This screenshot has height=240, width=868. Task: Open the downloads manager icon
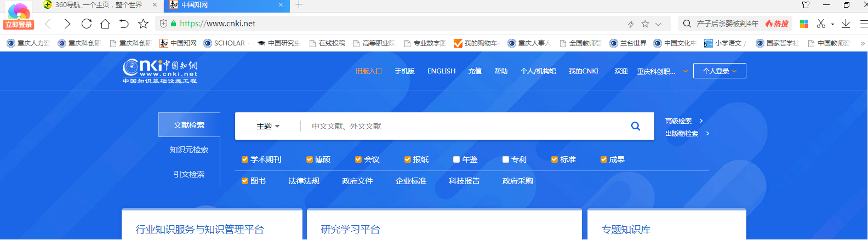click(x=846, y=24)
